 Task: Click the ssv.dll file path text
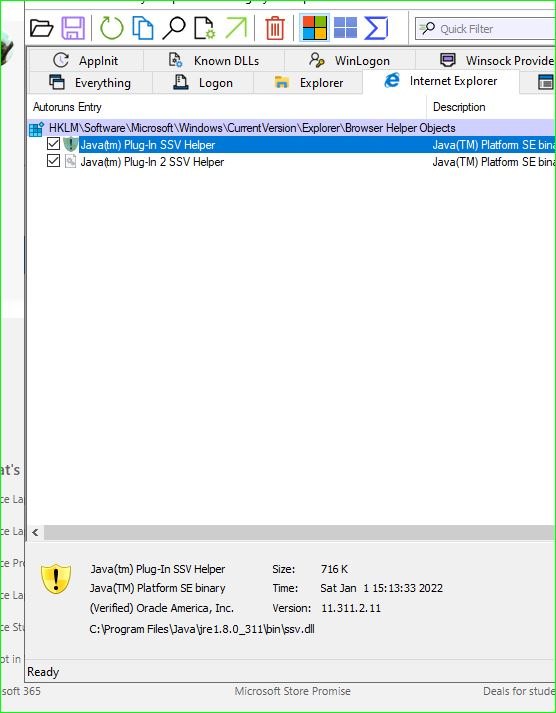click(202, 629)
